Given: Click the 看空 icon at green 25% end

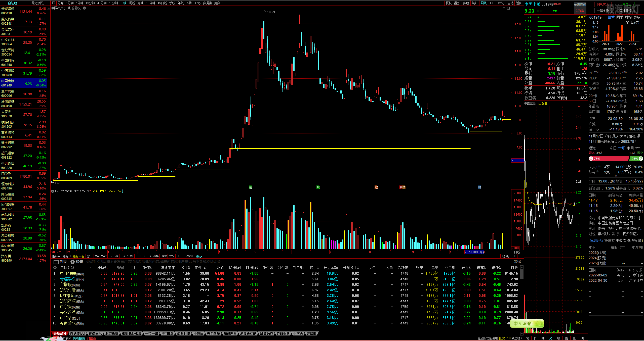Looking at the screenshot, I should pos(641,159).
